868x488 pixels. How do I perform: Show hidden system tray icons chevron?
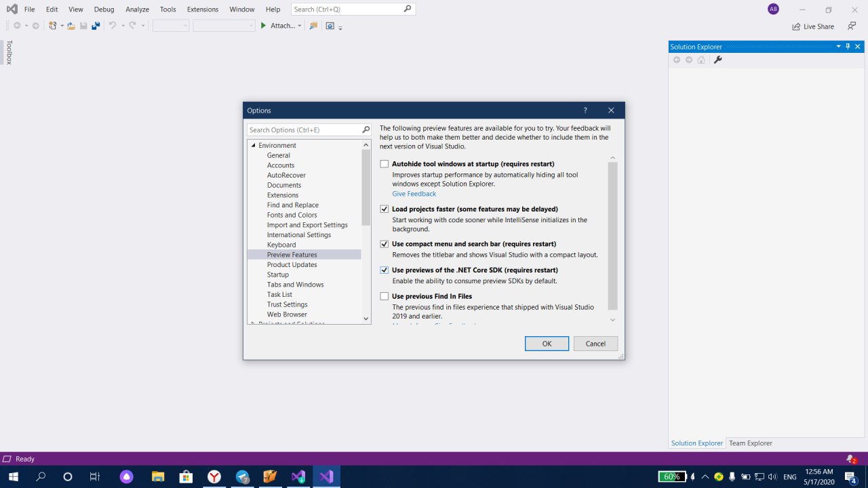point(705,476)
